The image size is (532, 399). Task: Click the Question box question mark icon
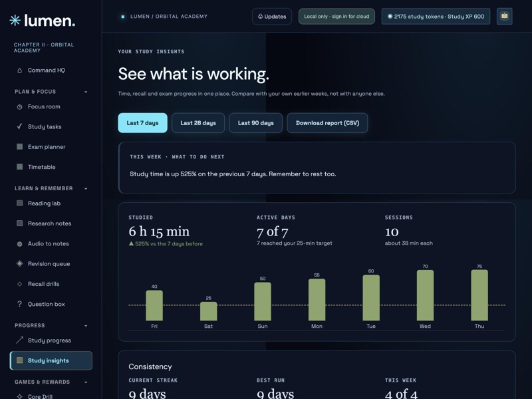pyautogui.click(x=20, y=304)
